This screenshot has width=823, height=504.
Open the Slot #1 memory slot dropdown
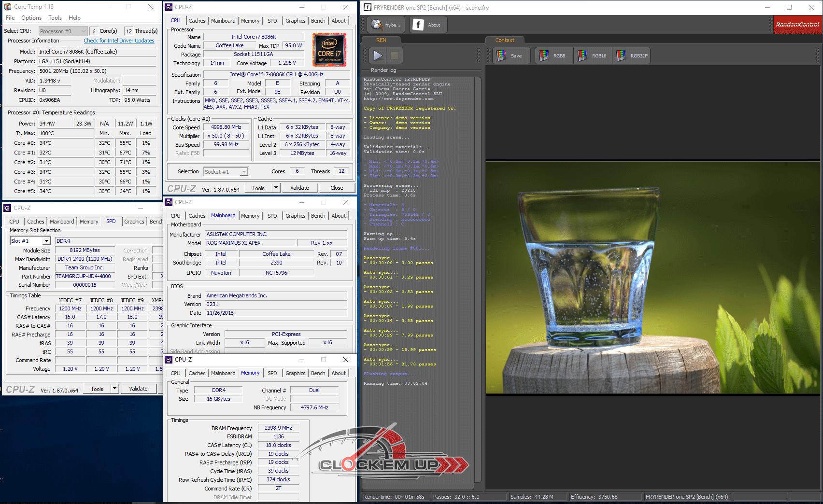click(x=46, y=241)
